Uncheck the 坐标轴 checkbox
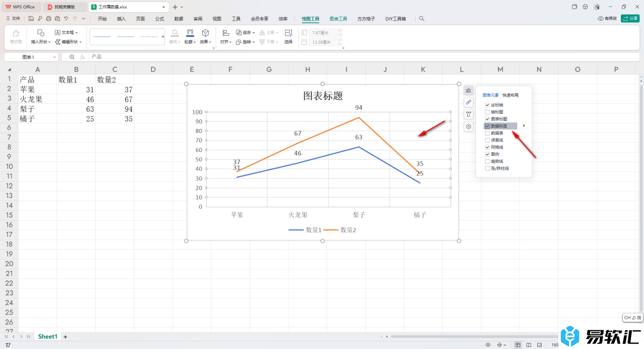 [487, 105]
